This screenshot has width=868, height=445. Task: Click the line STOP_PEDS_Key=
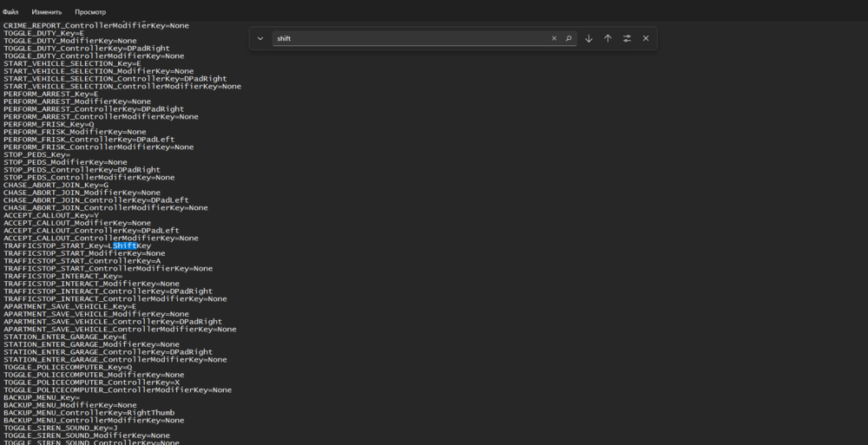37,155
